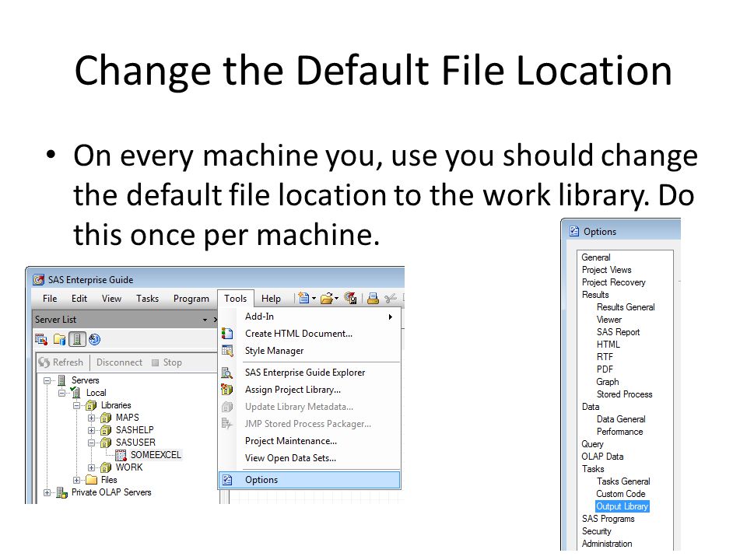Open dropdown arrow beside Open folder icon
Screen dimensions: 747x560
336,299
